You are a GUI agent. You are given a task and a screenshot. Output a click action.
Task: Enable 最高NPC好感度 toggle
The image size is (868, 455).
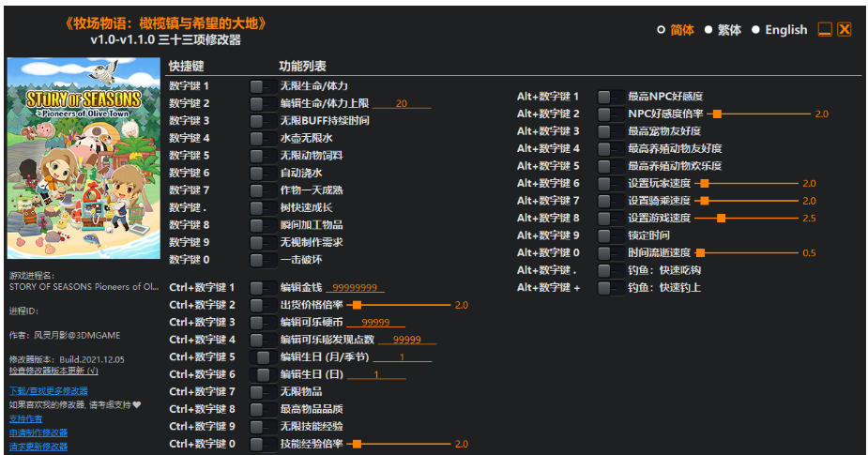(610, 97)
